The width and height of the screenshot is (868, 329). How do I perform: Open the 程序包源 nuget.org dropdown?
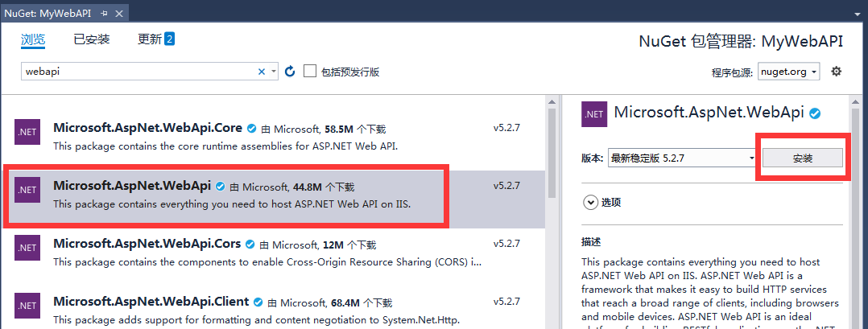(x=789, y=72)
